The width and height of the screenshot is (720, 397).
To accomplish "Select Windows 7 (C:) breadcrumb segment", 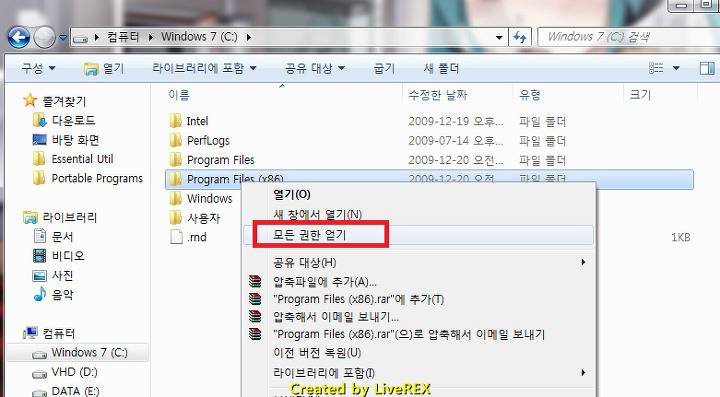I will [x=199, y=37].
